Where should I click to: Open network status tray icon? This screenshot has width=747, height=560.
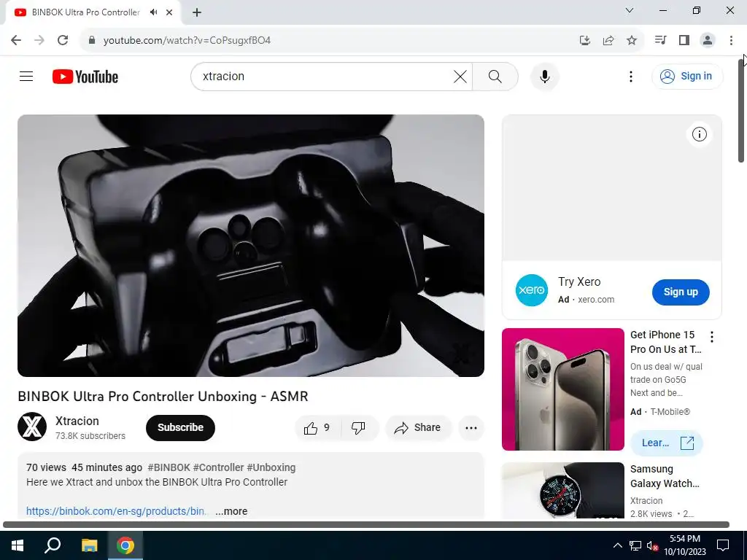[635, 545]
